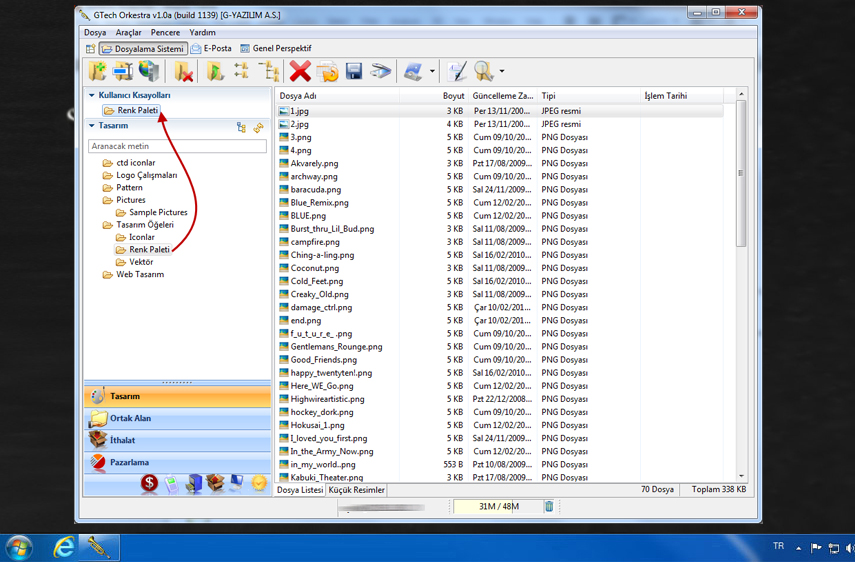Click the tree view icon in Tasarım header

(x=241, y=127)
